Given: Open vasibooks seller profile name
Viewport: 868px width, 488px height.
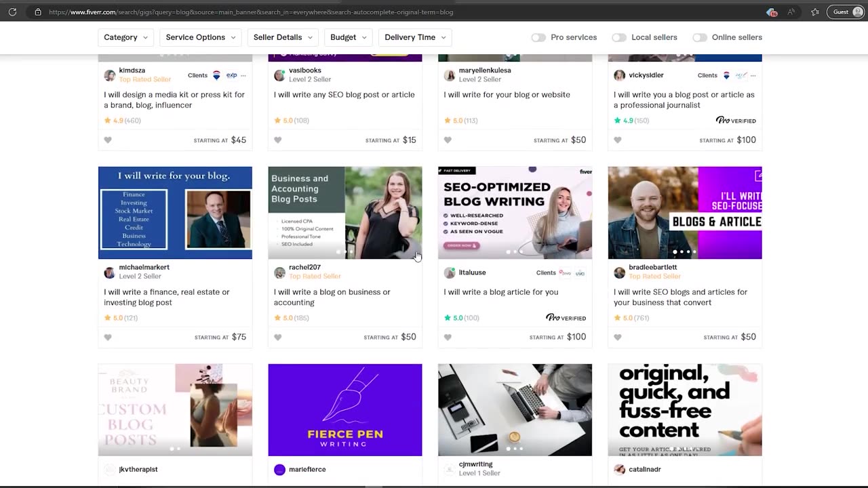Looking at the screenshot, I should [305, 70].
